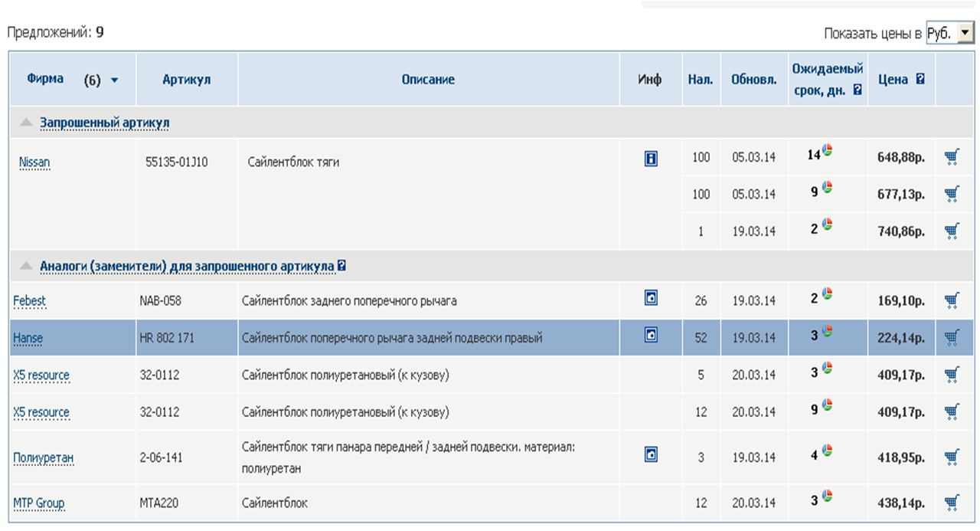
Task: Click the Запрошенный артикул heading link
Action: click(105, 123)
